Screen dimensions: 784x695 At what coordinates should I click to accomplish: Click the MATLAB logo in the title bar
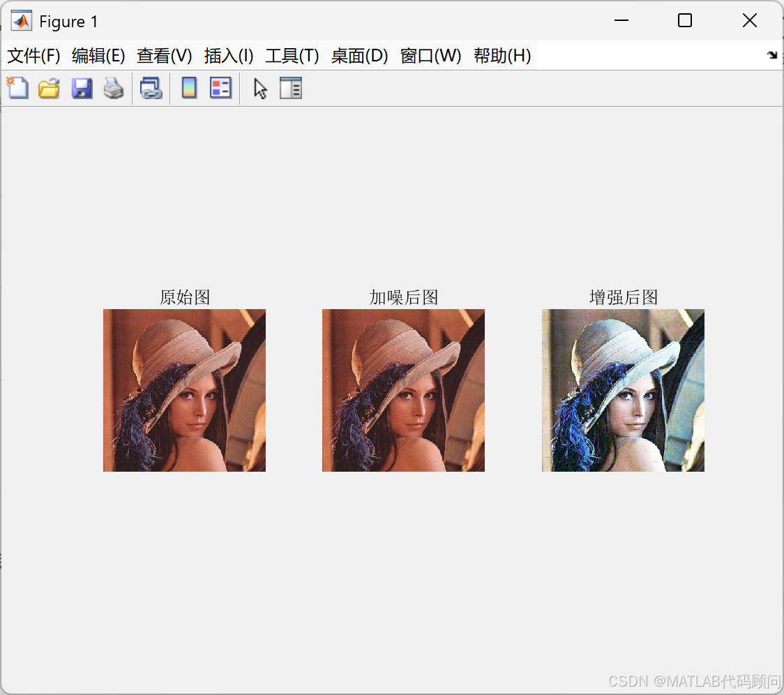(22, 20)
